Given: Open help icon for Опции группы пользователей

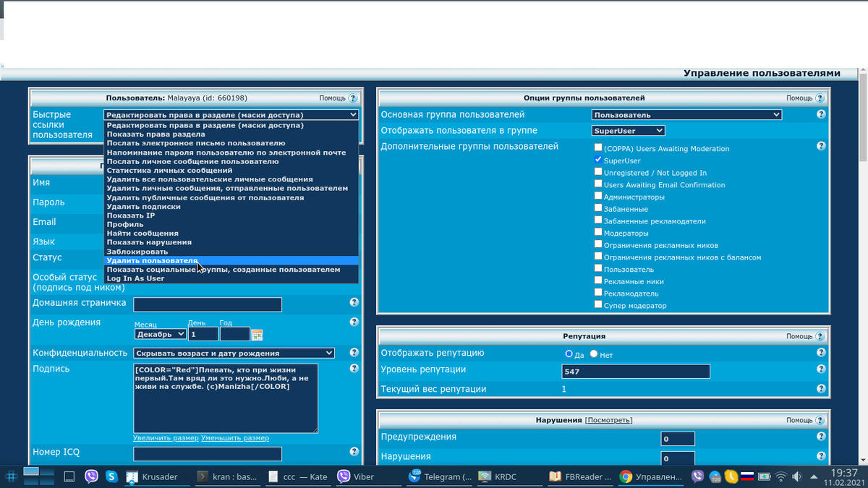Looking at the screenshot, I should 820,98.
